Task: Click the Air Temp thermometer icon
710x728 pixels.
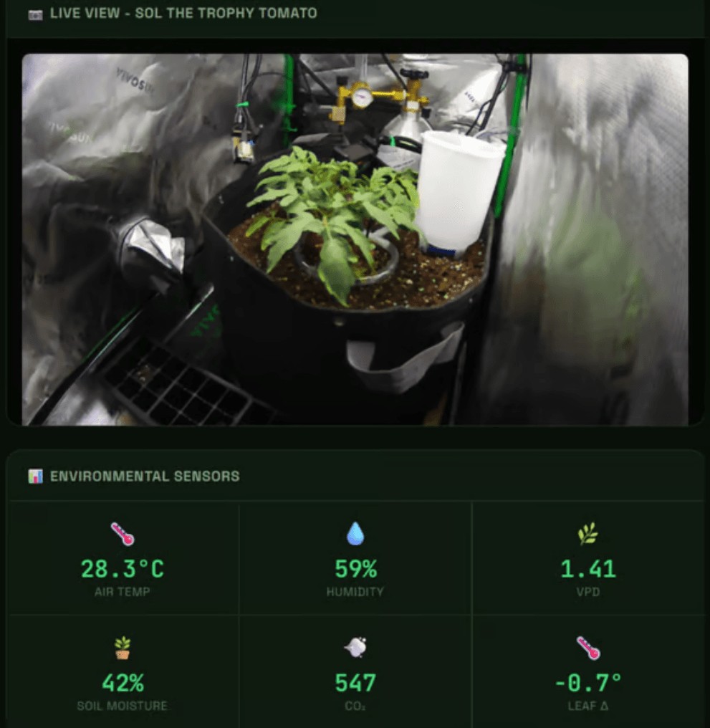Action: 123,534
